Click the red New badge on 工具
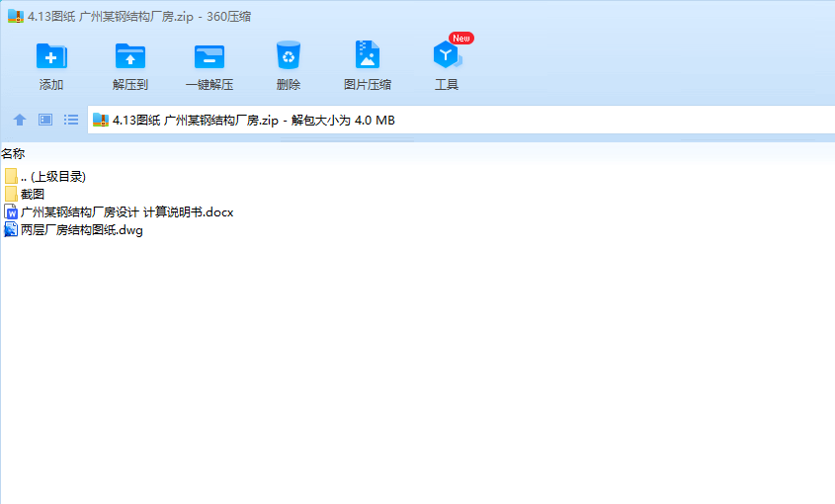 pos(461,39)
